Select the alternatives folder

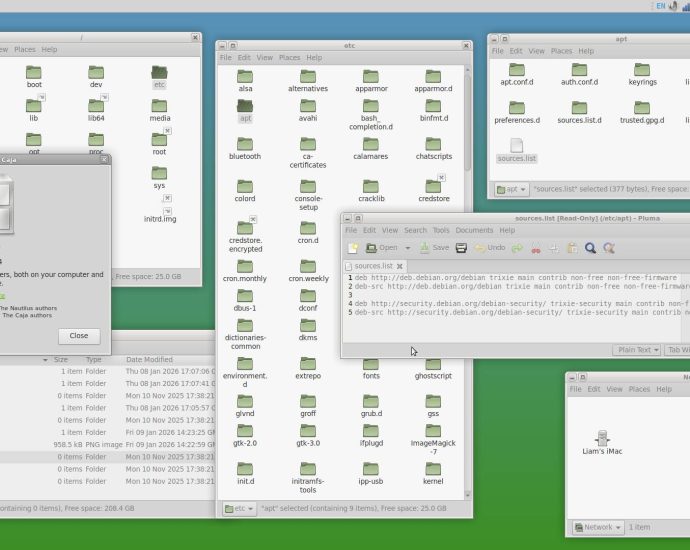click(308, 81)
